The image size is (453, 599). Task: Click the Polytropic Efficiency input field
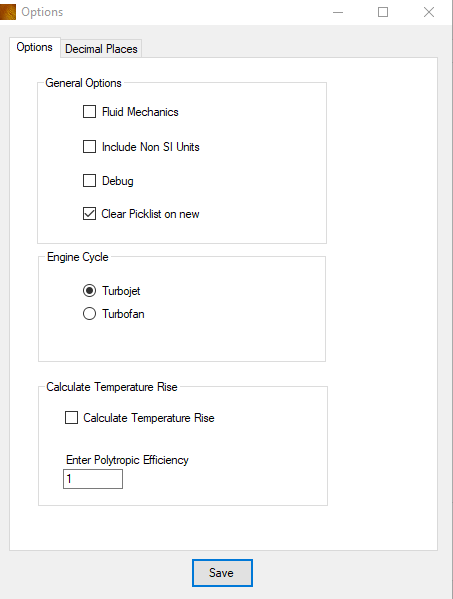click(x=93, y=479)
